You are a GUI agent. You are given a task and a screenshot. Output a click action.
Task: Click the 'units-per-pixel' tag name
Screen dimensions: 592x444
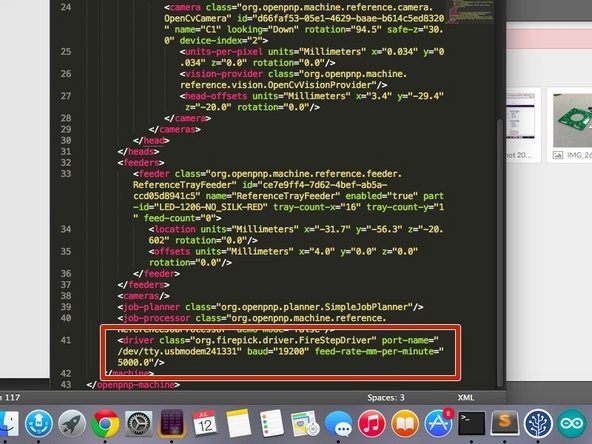pos(224,52)
